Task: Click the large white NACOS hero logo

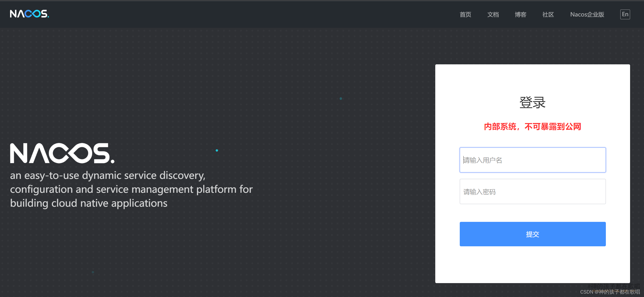Action: coord(62,153)
